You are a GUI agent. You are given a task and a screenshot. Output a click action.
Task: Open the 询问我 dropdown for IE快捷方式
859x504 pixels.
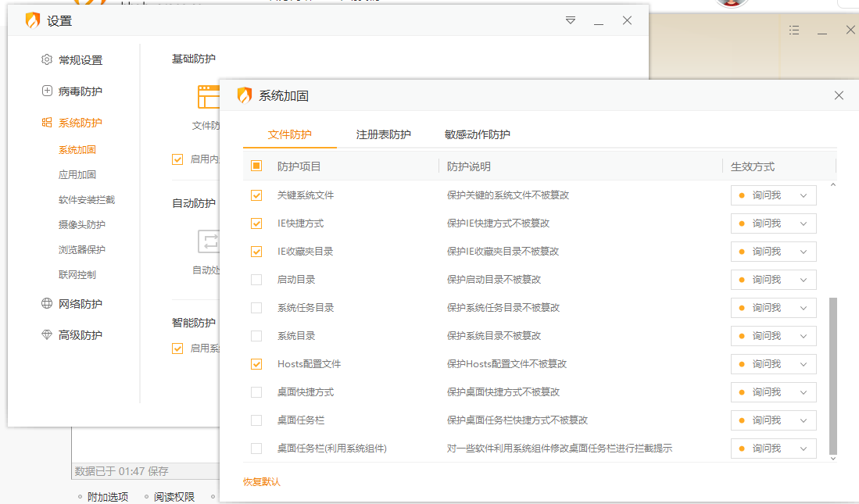pyautogui.click(x=773, y=223)
